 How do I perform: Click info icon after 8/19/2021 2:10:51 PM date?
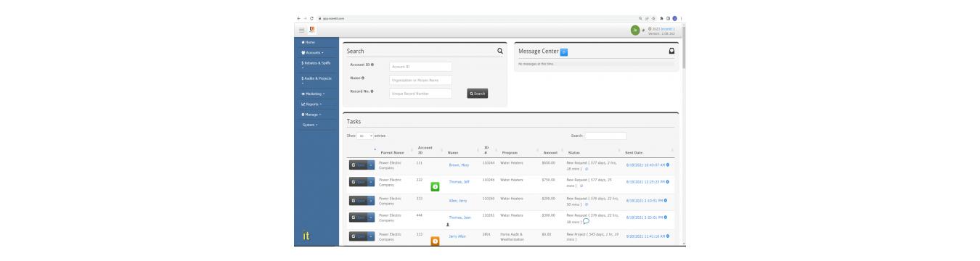click(665, 200)
